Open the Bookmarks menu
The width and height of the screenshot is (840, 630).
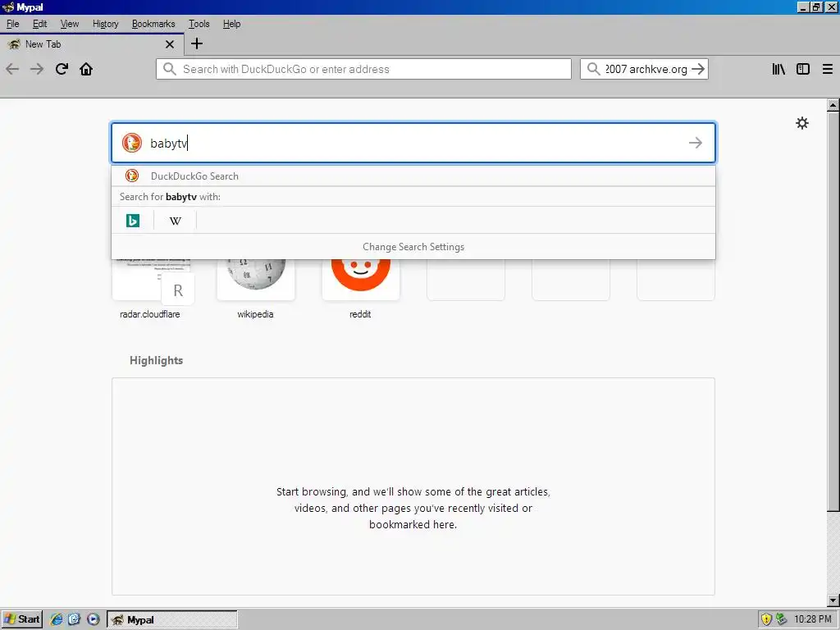[153, 24]
